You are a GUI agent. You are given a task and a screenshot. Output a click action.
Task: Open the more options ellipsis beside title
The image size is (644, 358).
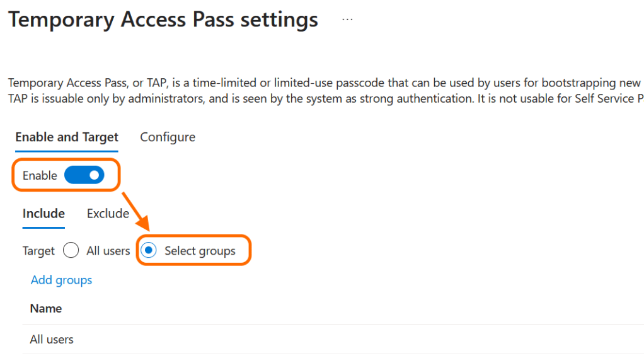coord(348,20)
